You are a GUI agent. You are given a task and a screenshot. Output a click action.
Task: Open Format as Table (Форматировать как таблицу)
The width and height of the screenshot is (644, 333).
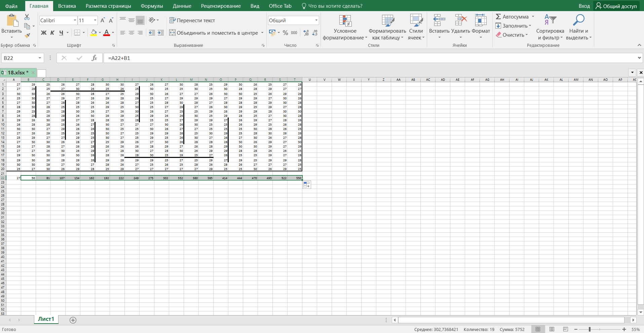tap(388, 27)
